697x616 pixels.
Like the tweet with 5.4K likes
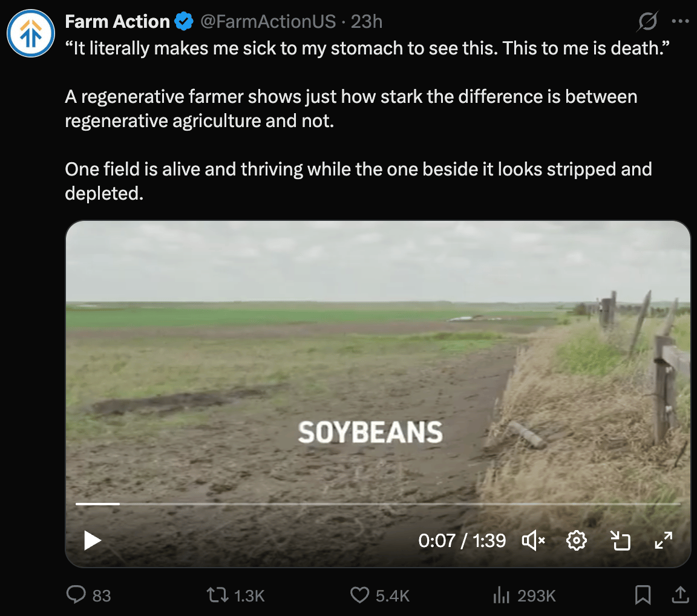[379, 595]
